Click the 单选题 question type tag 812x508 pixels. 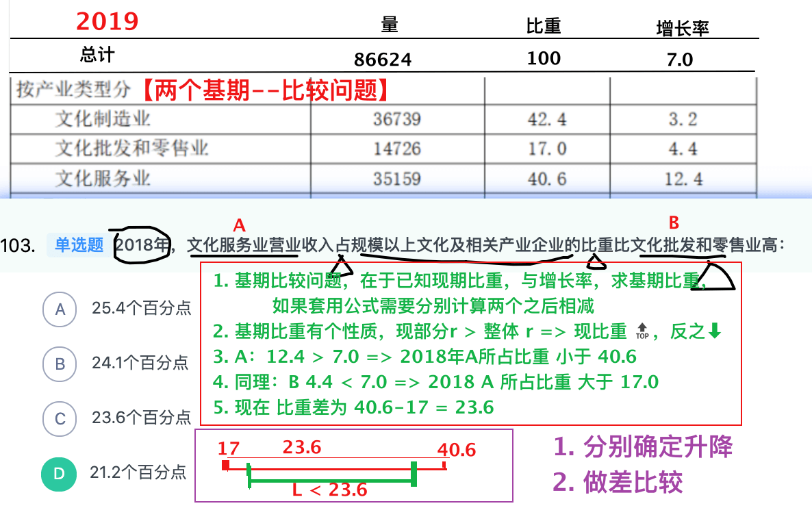[79, 245]
